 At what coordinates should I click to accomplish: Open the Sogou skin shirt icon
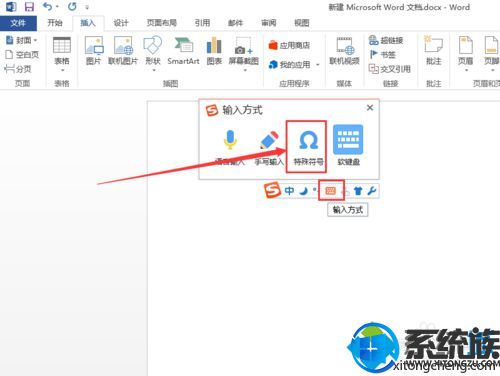(358, 191)
